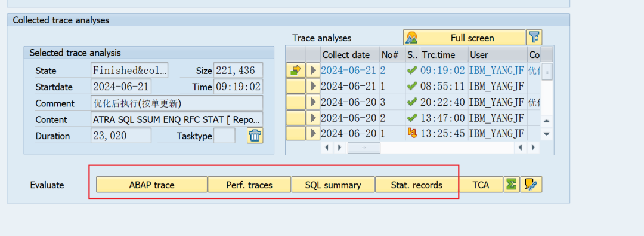
Task: Select the row for trace 08:55:11
Action: (x=296, y=87)
